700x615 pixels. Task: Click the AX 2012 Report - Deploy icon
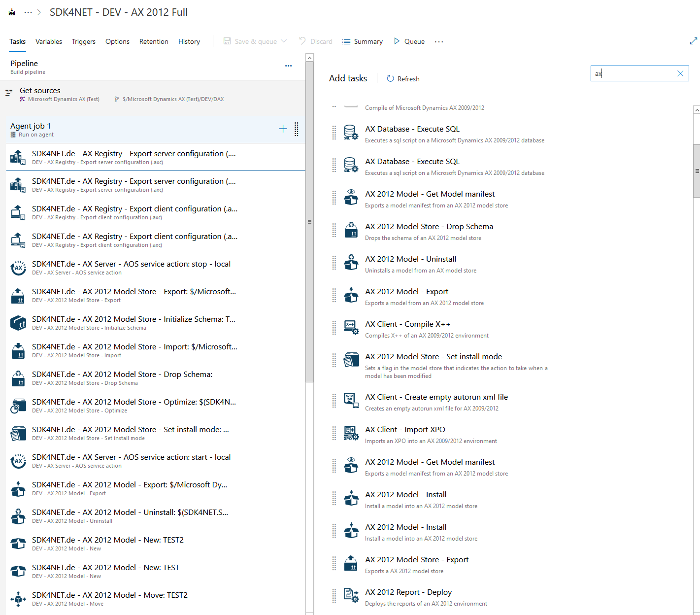(x=351, y=596)
